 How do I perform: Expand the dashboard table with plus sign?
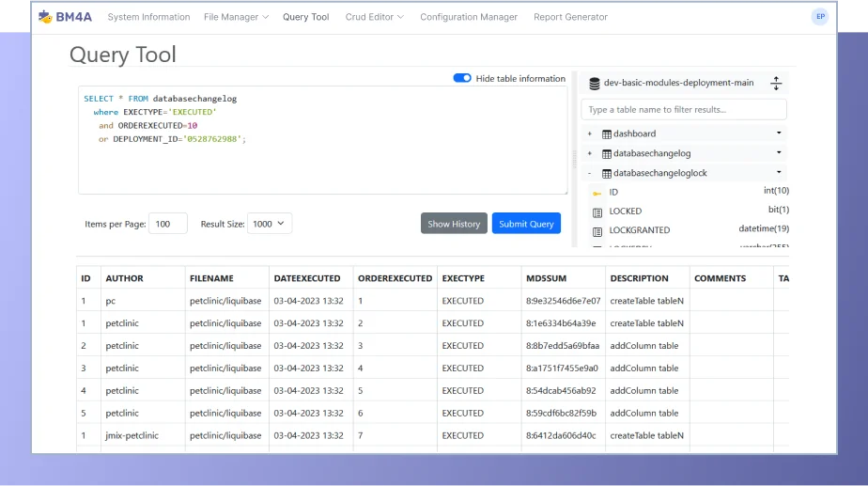pos(590,133)
